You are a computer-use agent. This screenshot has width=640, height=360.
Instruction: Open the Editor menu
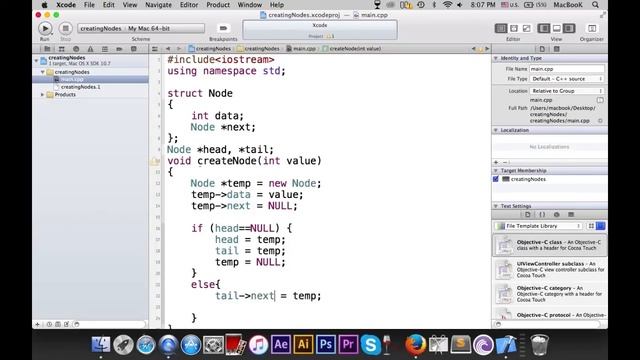(189, 5)
